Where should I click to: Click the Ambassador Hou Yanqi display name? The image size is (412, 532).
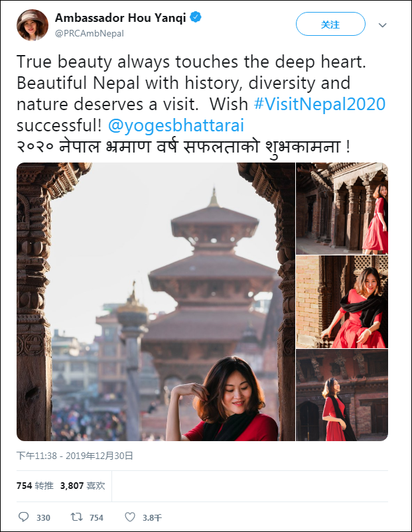tap(121, 19)
